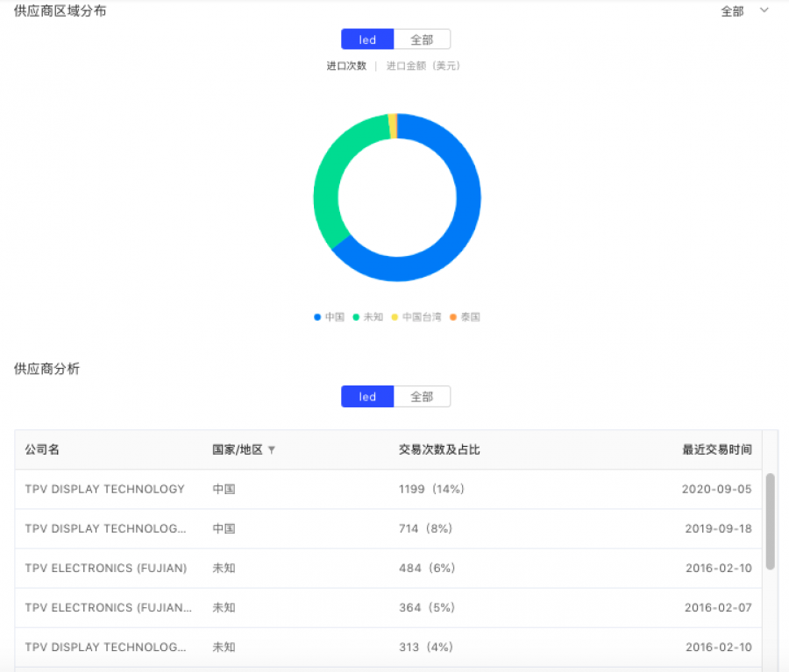Select 全部 tab in 供应商分析 section

click(x=422, y=396)
